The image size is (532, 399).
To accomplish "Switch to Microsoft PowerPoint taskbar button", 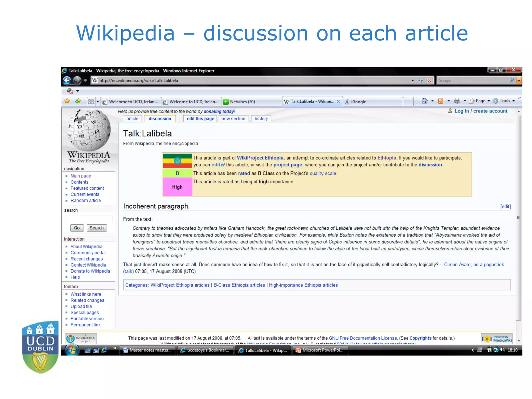I will [320, 350].
